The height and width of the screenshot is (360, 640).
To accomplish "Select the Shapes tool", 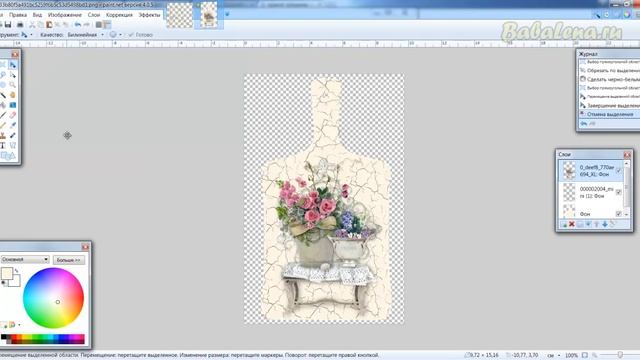I will [x=7, y=156].
